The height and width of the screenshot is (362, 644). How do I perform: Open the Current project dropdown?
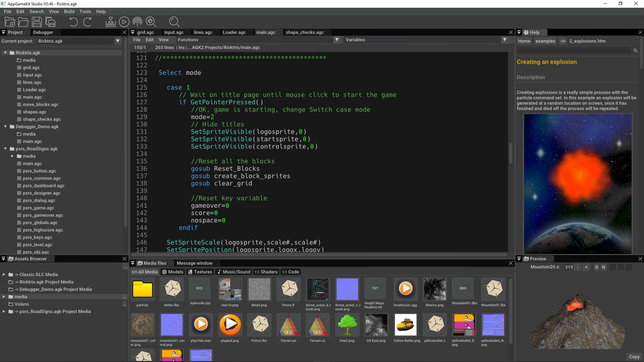(x=118, y=41)
